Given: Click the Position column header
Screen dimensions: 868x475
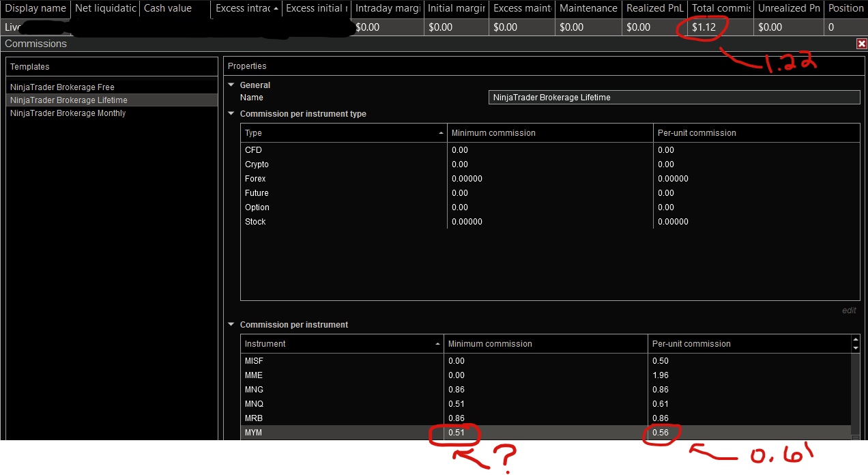Looking at the screenshot, I should [x=845, y=9].
